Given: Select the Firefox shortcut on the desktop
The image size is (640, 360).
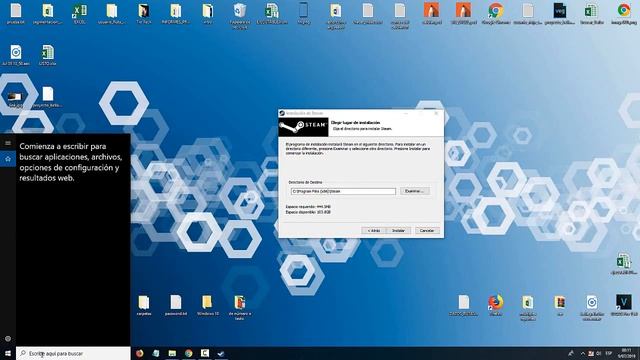Looking at the screenshot, I should click(x=496, y=305).
